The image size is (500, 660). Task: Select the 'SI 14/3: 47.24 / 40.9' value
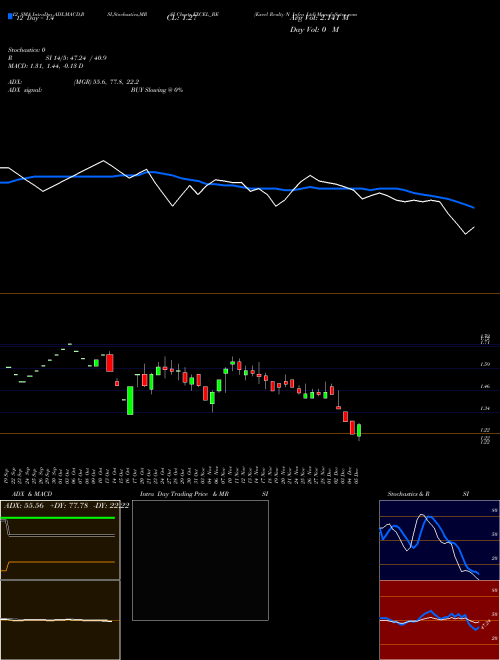pos(76,58)
